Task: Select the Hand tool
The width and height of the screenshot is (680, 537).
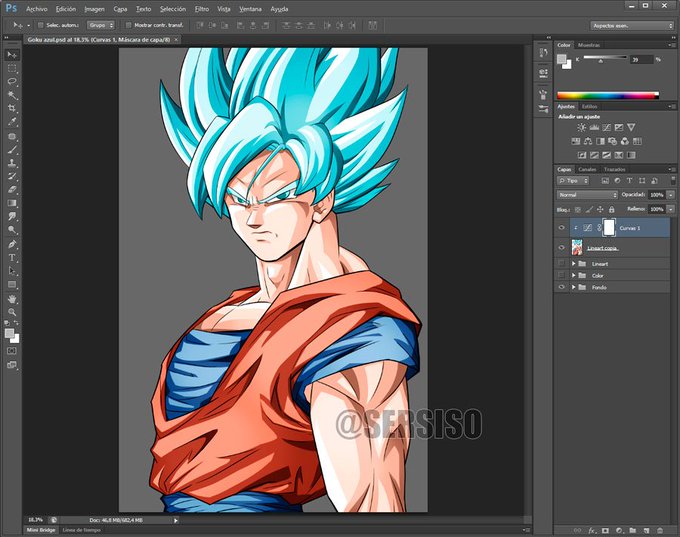Action: (12, 299)
